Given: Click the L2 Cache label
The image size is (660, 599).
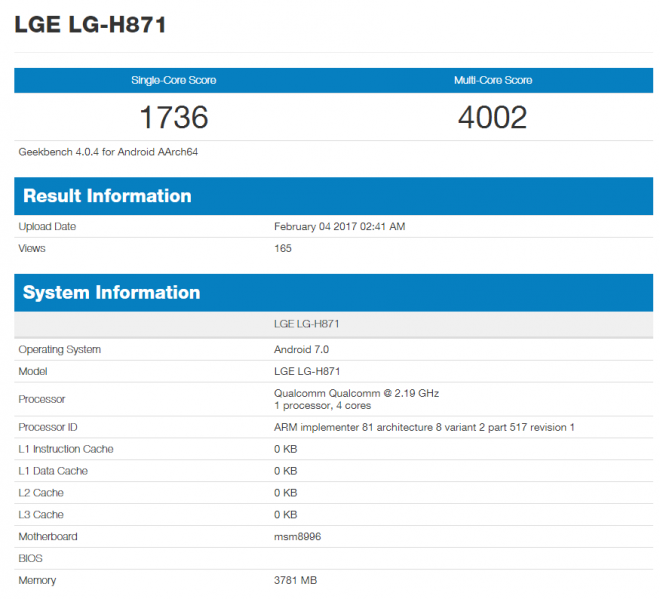Looking at the screenshot, I should (41, 493).
